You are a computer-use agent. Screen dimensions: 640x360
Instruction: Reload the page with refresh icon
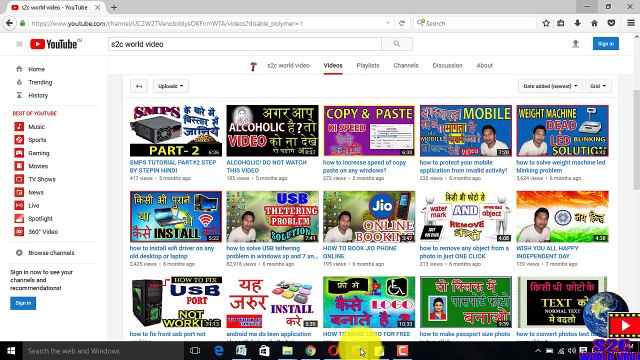coord(402,23)
